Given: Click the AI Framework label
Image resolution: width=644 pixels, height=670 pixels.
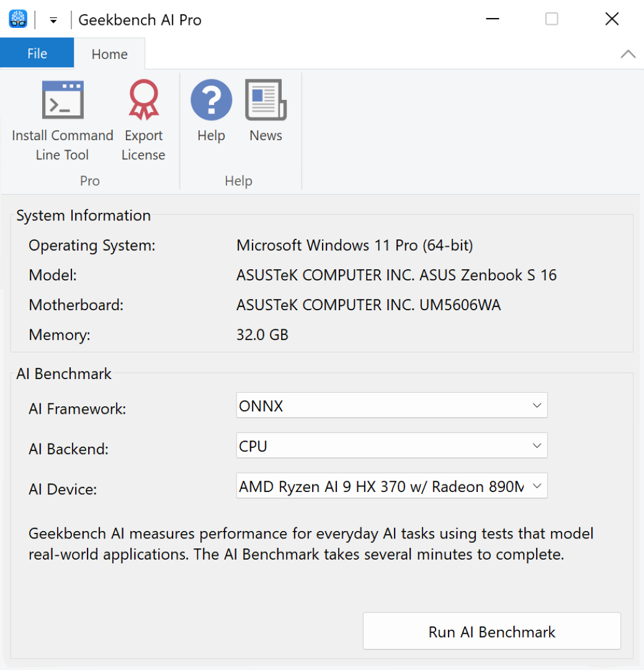Looking at the screenshot, I should (78, 409).
